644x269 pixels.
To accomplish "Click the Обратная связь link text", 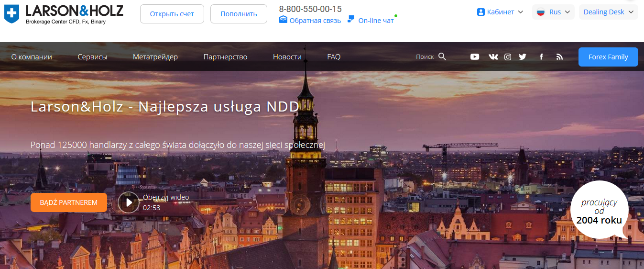I will tap(315, 21).
